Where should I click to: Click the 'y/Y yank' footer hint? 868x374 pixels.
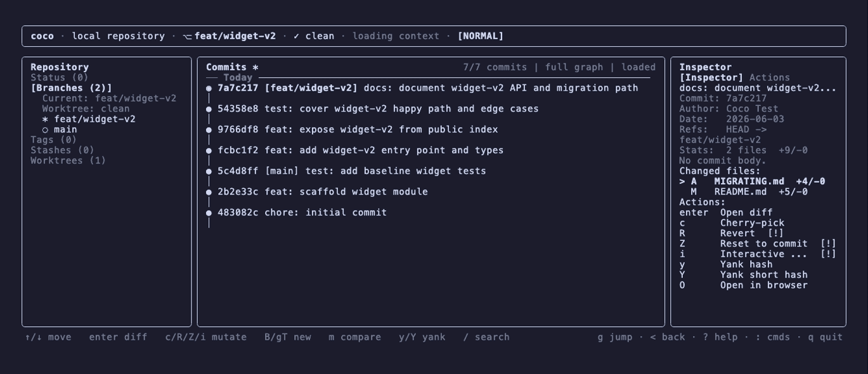coord(422,337)
